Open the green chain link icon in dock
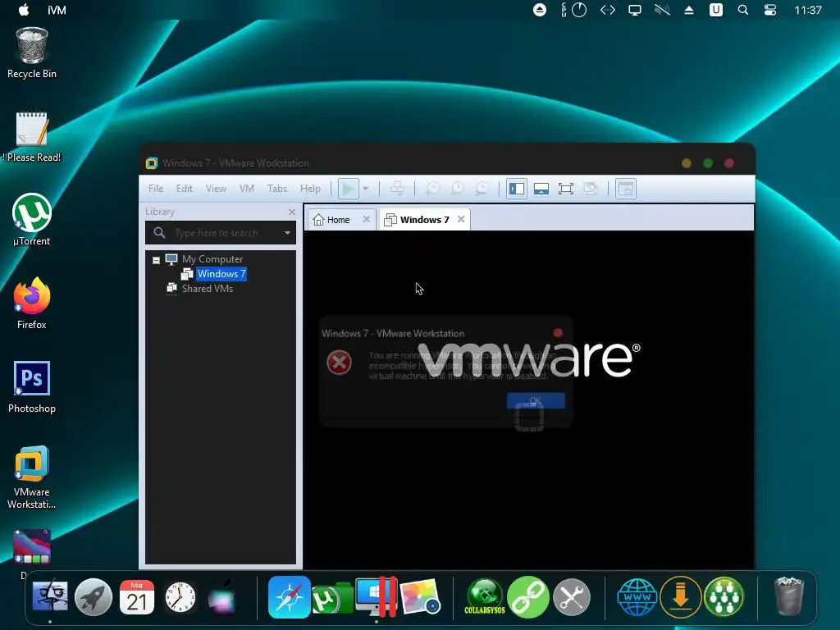The image size is (840, 630). [x=528, y=597]
